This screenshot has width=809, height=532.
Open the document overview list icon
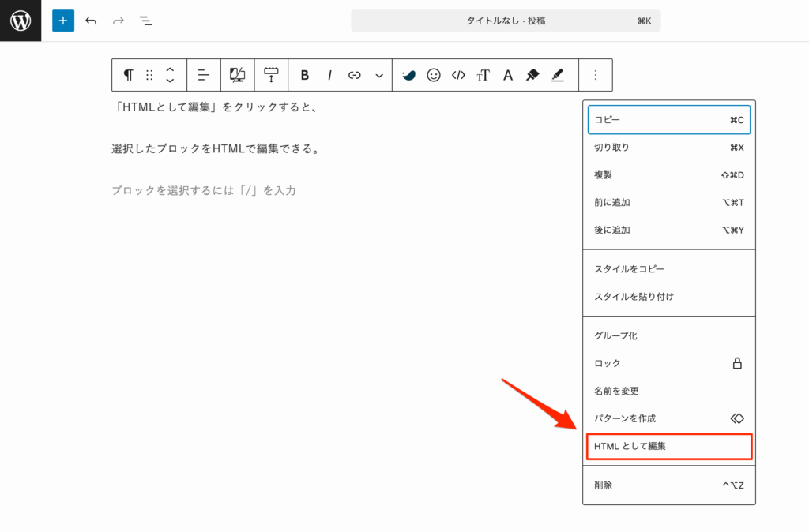(x=145, y=21)
